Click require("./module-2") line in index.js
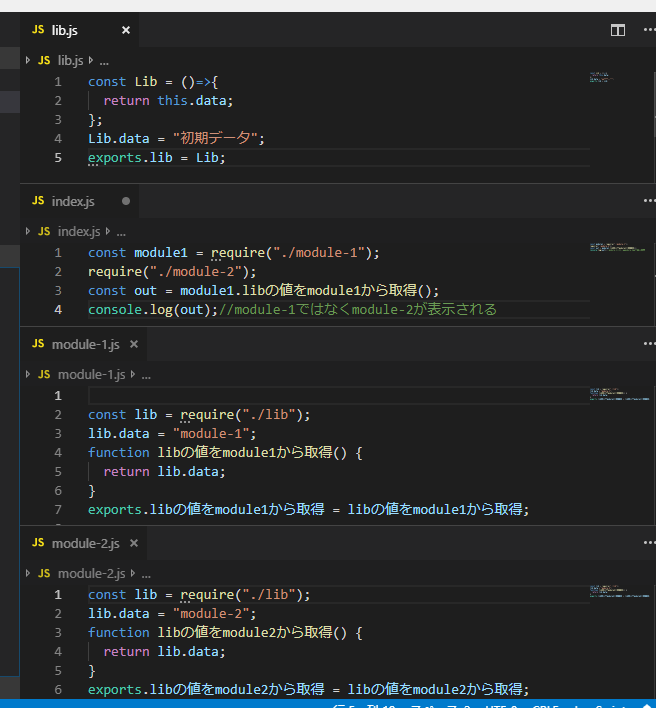Screen dimensions: 656x708 [x=172, y=272]
